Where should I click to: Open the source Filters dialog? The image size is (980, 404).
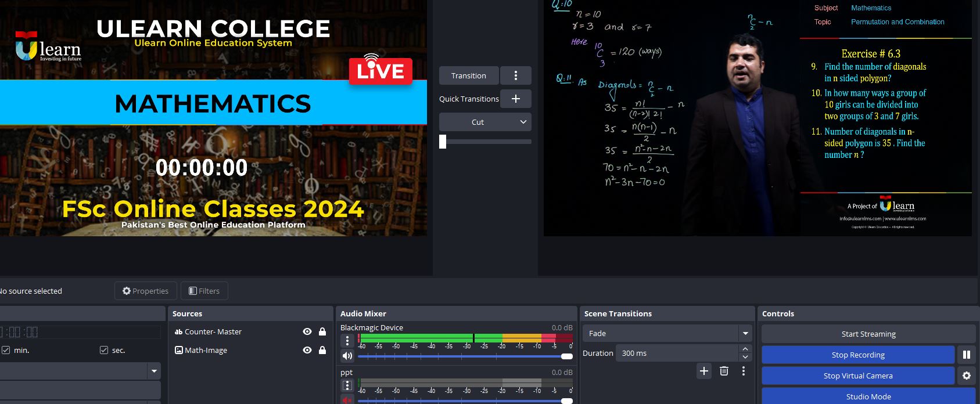204,291
